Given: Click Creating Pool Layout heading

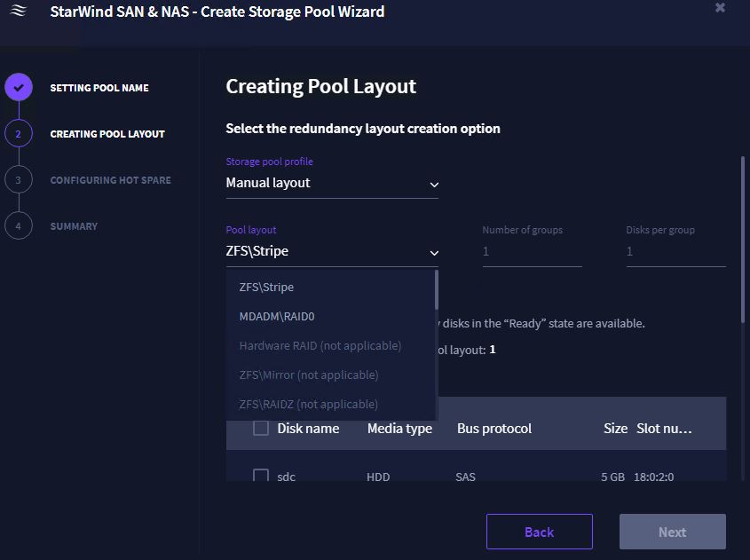Looking at the screenshot, I should (x=321, y=87).
